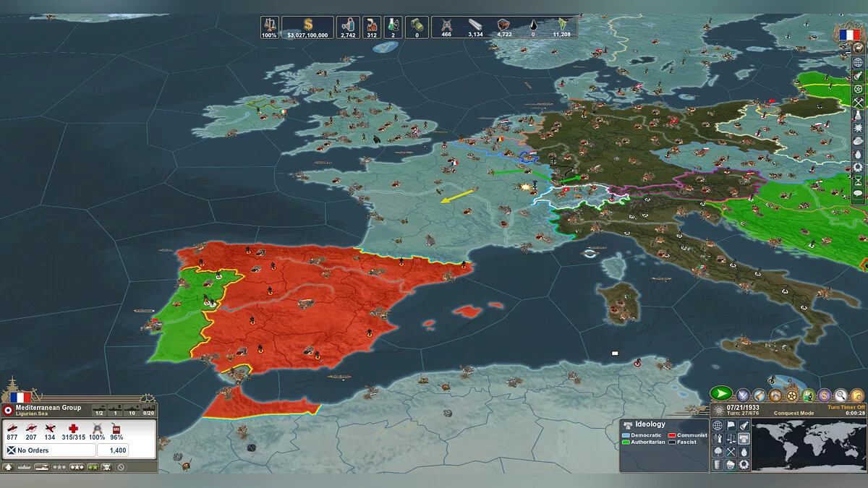This screenshot has width=868, height=488.
Task: Expand unit panel with up arrow
Action: 8,467
